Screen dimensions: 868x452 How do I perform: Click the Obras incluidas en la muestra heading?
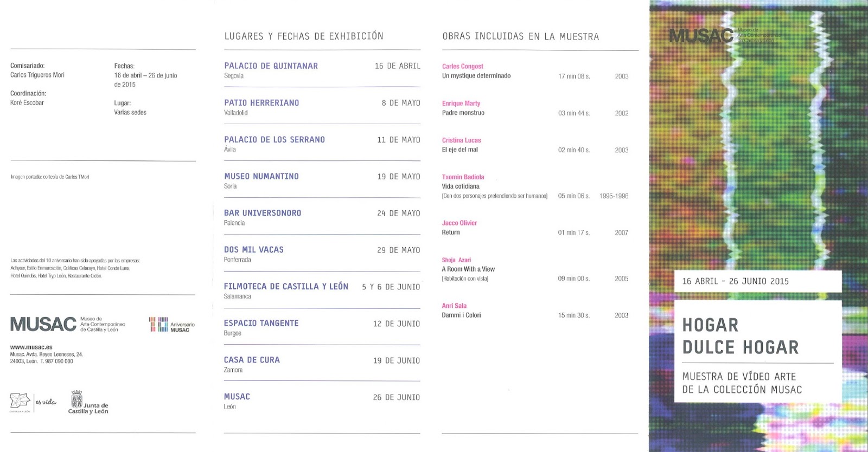pyautogui.click(x=520, y=36)
